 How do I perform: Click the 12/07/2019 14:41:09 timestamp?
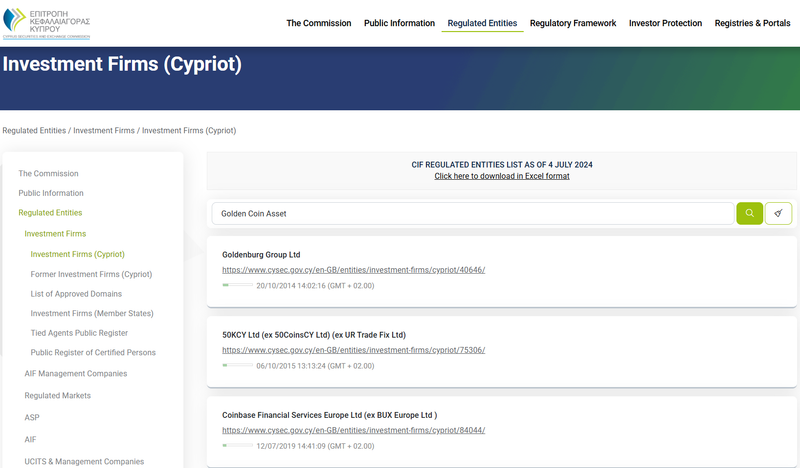[x=315, y=446]
